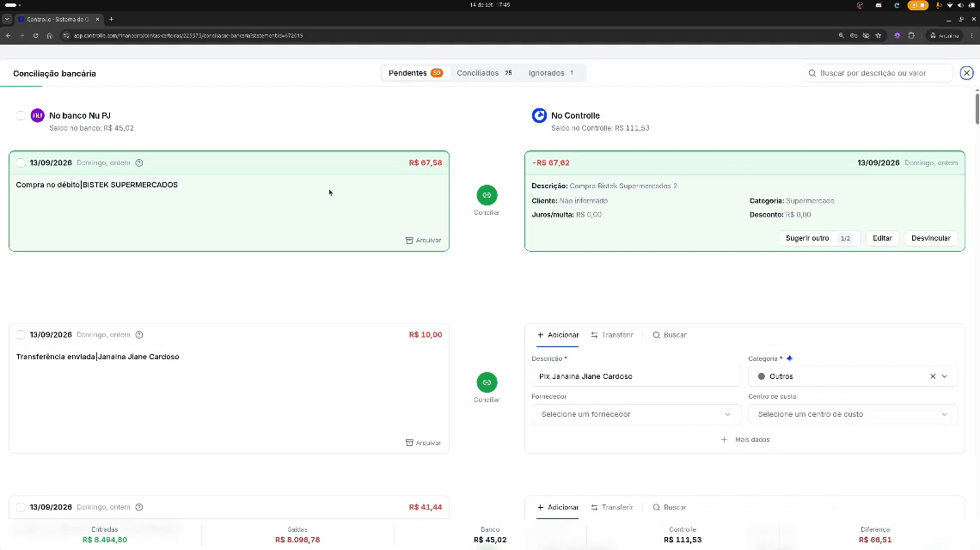
Task: Click Sugerir outro button
Action: [x=818, y=238]
